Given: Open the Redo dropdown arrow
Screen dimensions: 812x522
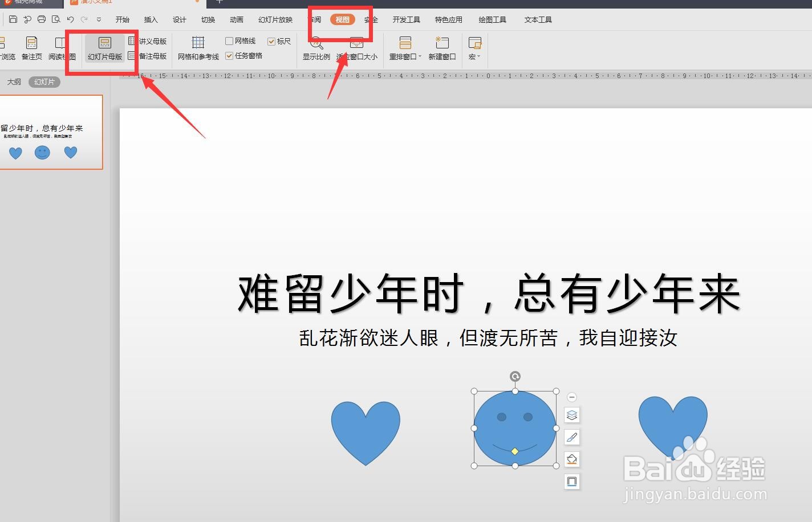Looking at the screenshot, I should tap(98, 19).
